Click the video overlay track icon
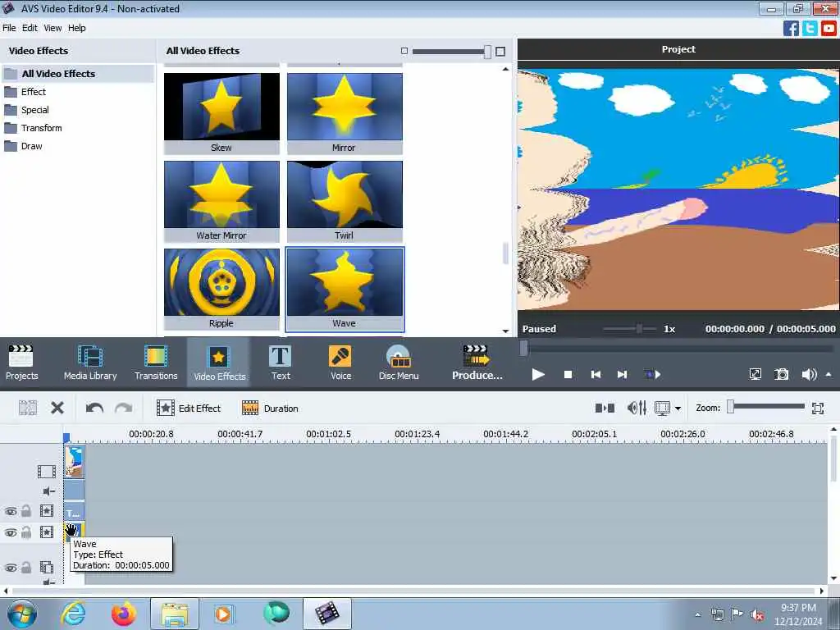The image size is (840, 630). tap(47, 568)
